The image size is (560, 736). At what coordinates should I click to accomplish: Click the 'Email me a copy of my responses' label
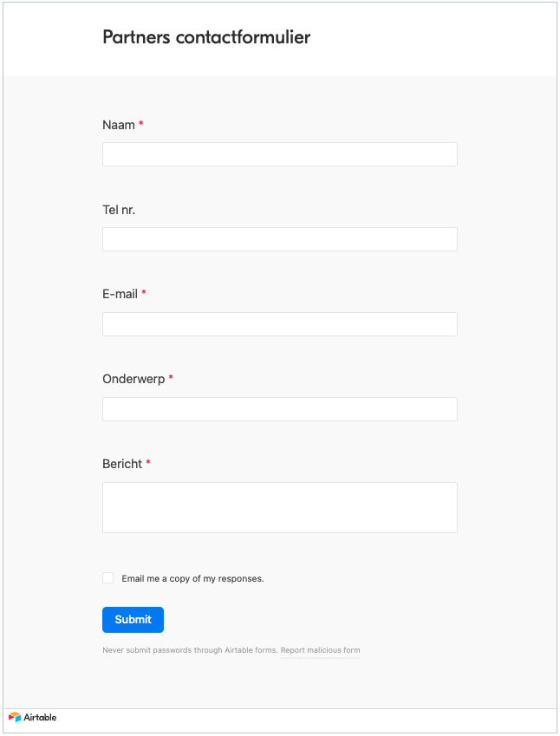(192, 578)
